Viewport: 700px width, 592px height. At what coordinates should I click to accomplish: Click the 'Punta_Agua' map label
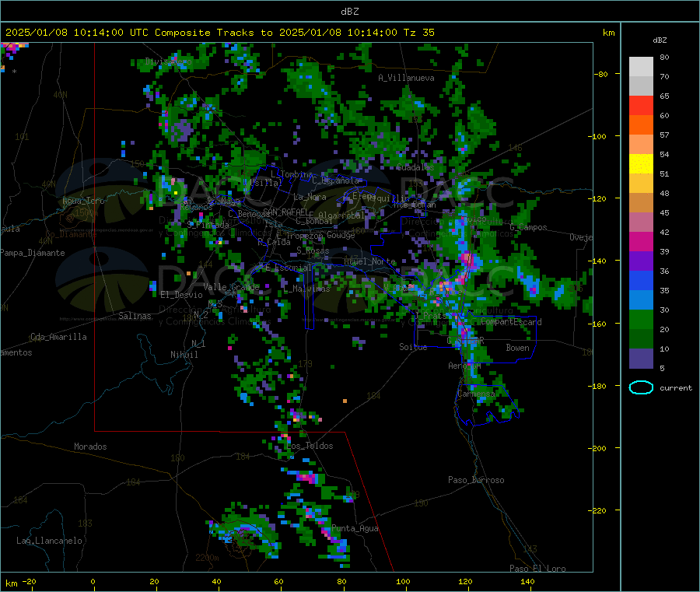click(355, 529)
